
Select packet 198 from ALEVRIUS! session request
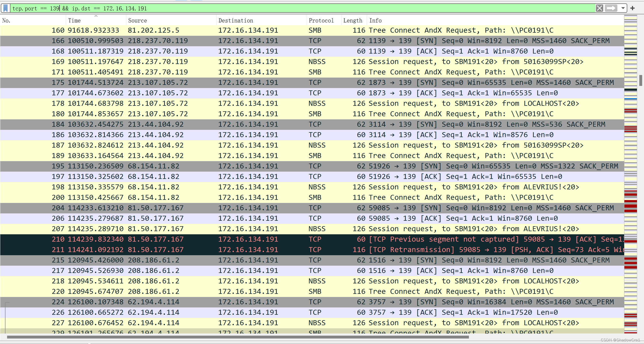pos(312,187)
